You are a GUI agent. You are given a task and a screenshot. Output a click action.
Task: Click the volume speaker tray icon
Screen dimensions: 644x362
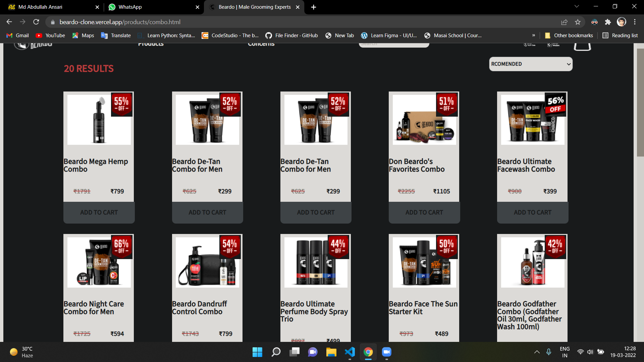[590, 352]
